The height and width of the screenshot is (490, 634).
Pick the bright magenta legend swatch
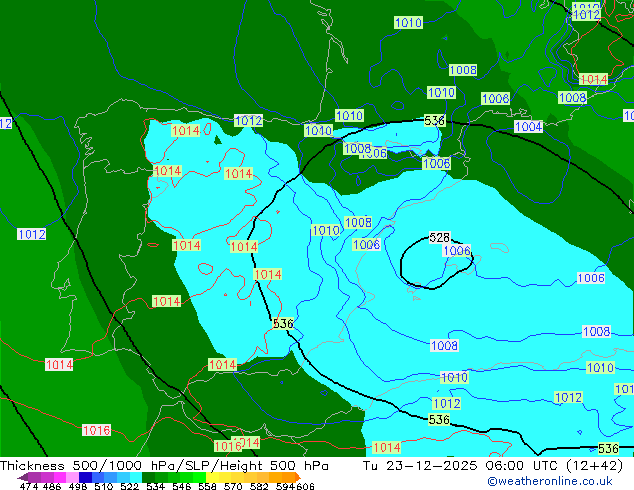(60, 477)
